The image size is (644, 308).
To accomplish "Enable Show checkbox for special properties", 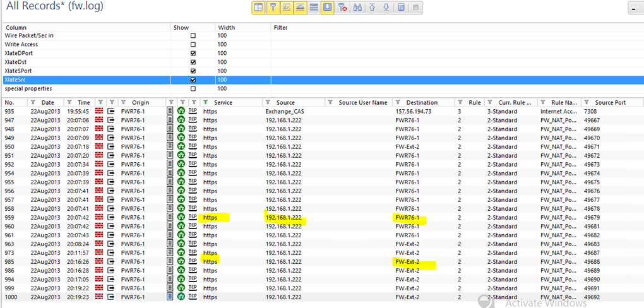I will click(193, 89).
